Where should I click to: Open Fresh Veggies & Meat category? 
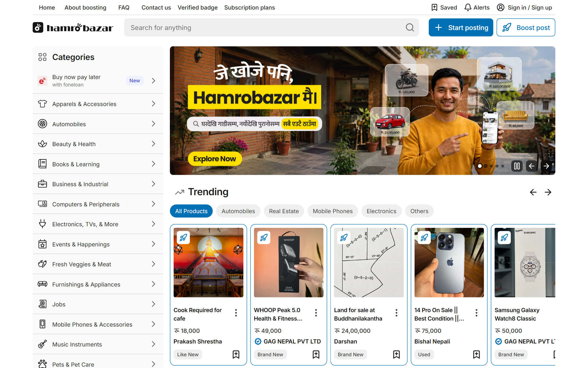pyautogui.click(x=98, y=264)
